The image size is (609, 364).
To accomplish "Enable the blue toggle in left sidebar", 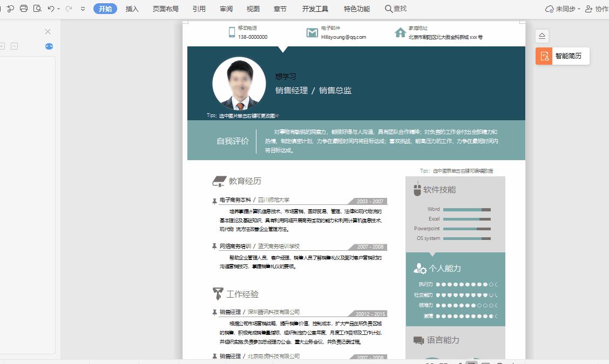I will coord(49,46).
